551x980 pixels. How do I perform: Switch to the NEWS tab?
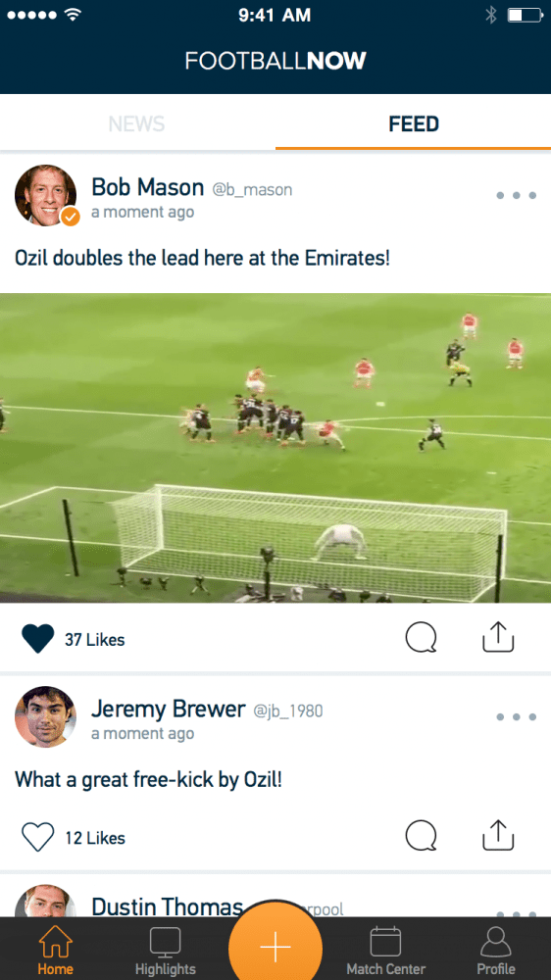pyautogui.click(x=136, y=123)
